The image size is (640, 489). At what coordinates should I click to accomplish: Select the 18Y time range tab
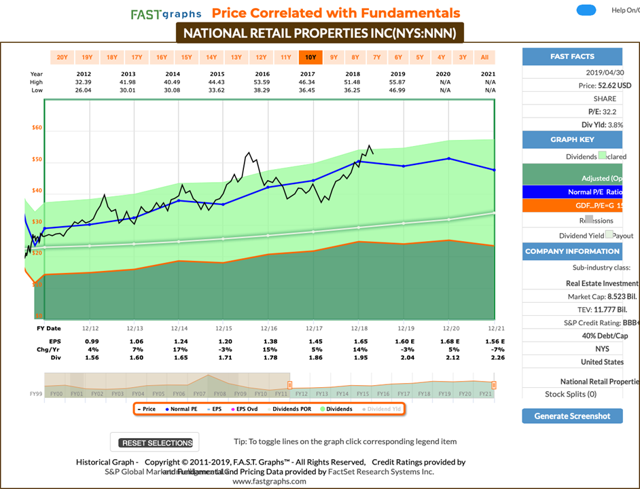[112, 57]
